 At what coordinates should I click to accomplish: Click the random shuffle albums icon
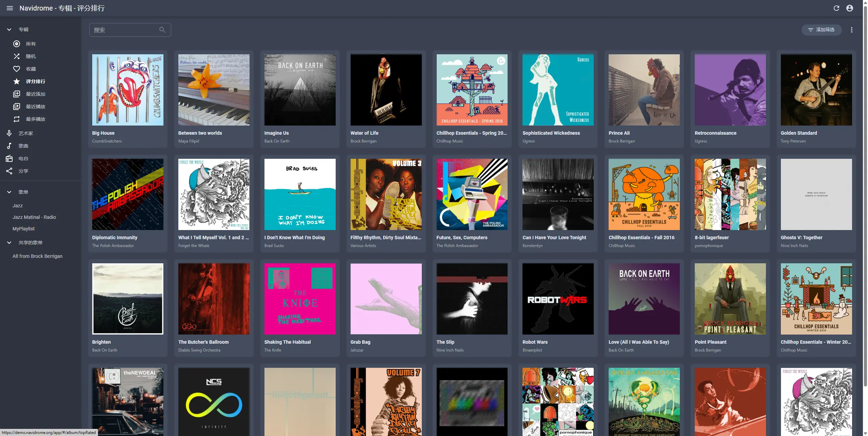pyautogui.click(x=16, y=56)
